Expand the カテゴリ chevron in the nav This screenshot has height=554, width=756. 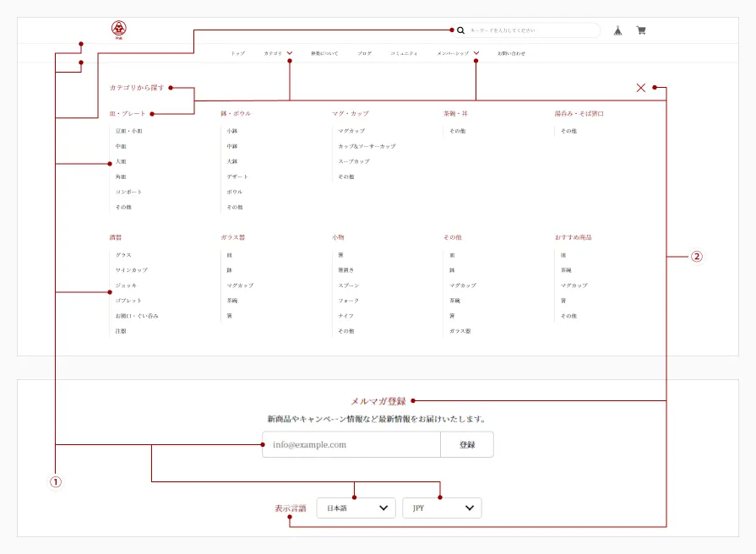290,53
